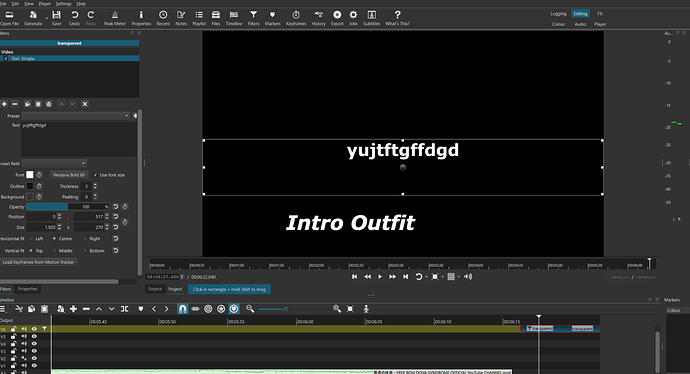Switch to the Audio layout
This screenshot has height=374, width=690.
(x=580, y=24)
